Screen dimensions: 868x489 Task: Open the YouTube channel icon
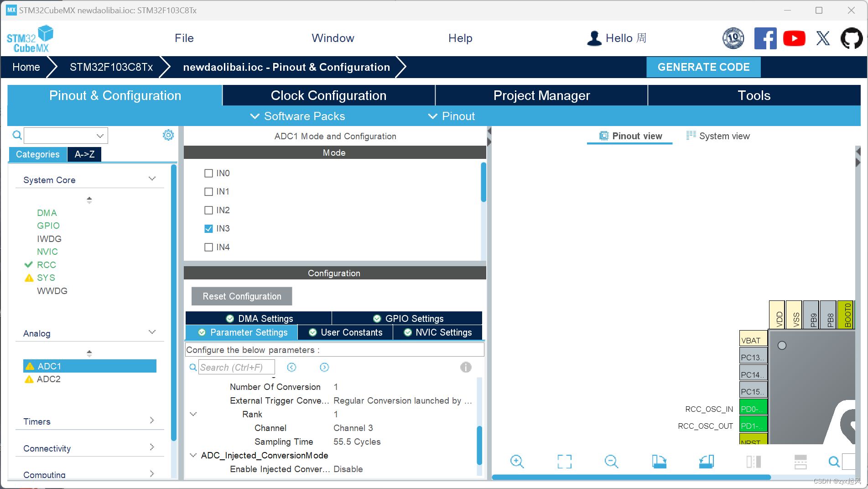click(794, 38)
